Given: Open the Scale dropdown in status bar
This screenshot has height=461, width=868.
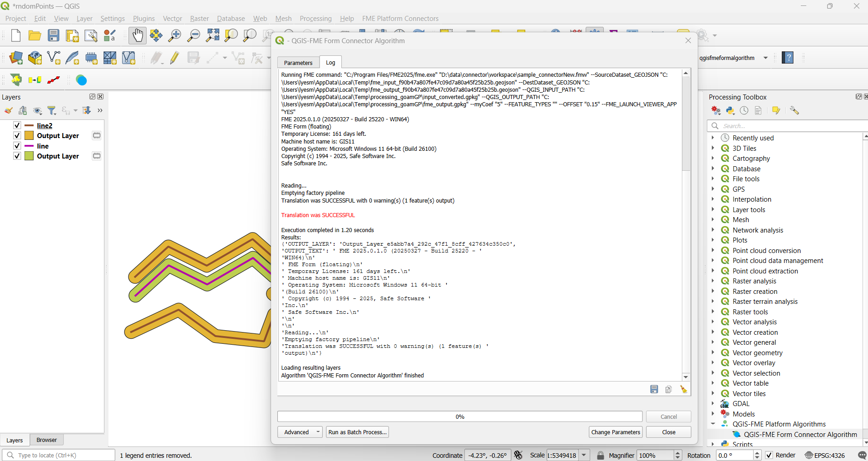Looking at the screenshot, I should (584, 455).
